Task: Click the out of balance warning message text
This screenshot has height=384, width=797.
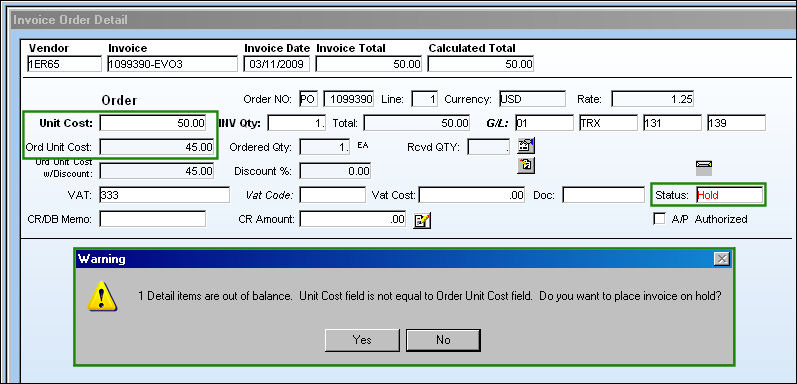Action: pos(430,296)
